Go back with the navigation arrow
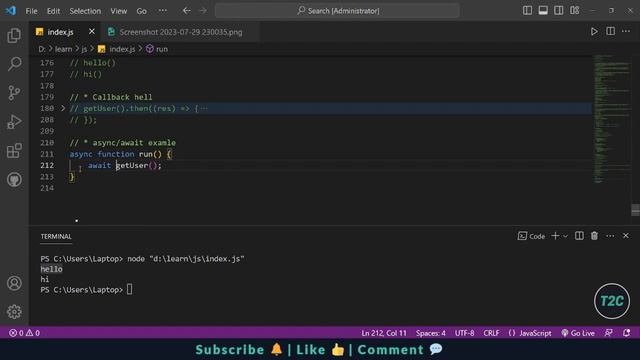 (187, 11)
